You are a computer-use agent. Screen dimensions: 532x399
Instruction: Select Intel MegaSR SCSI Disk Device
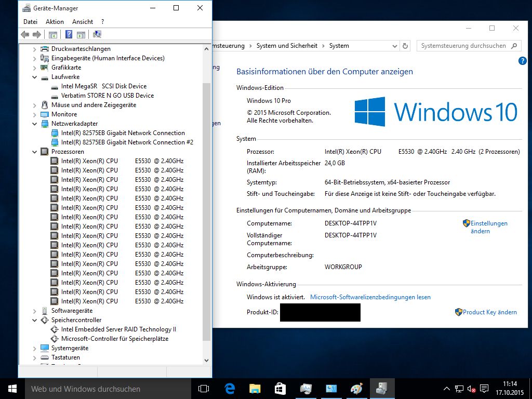coord(104,86)
